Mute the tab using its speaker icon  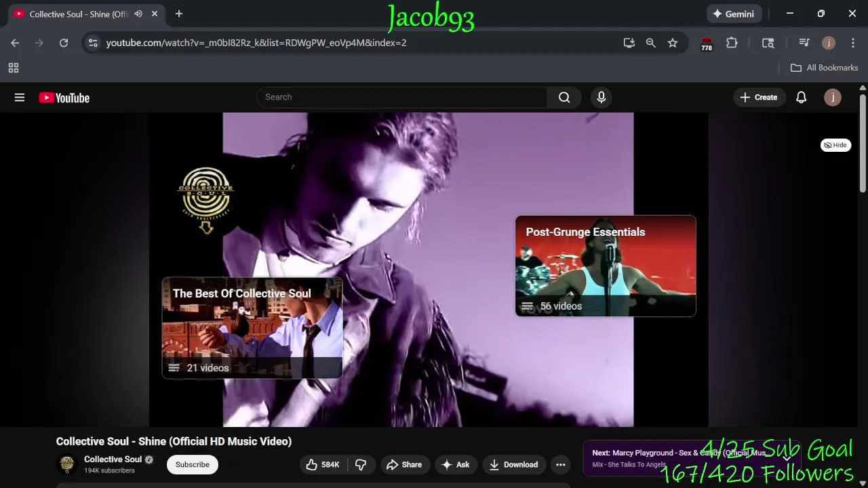point(138,14)
